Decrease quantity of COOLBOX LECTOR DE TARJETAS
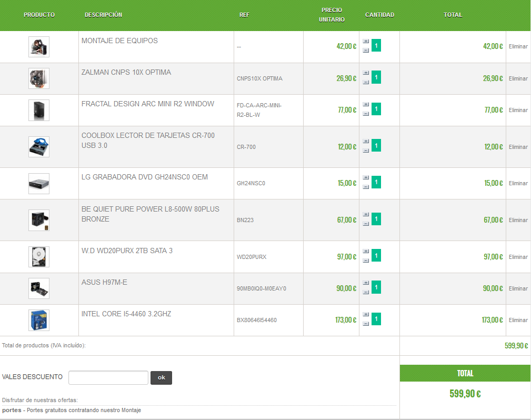 (366, 151)
